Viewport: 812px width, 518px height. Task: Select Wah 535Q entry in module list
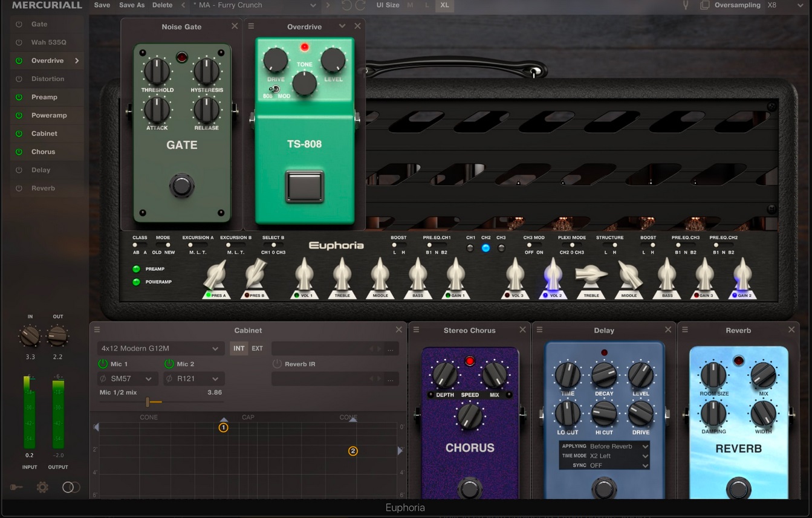tap(48, 42)
